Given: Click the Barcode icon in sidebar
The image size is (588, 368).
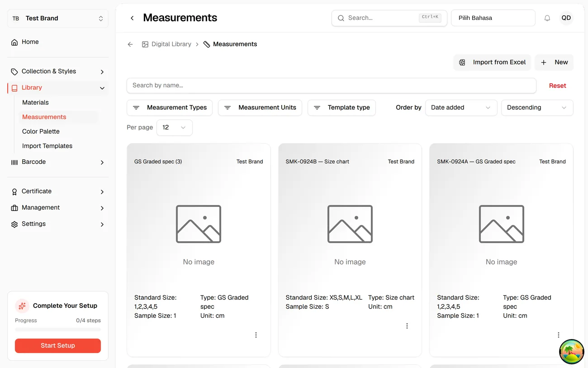Looking at the screenshot, I should point(14,162).
